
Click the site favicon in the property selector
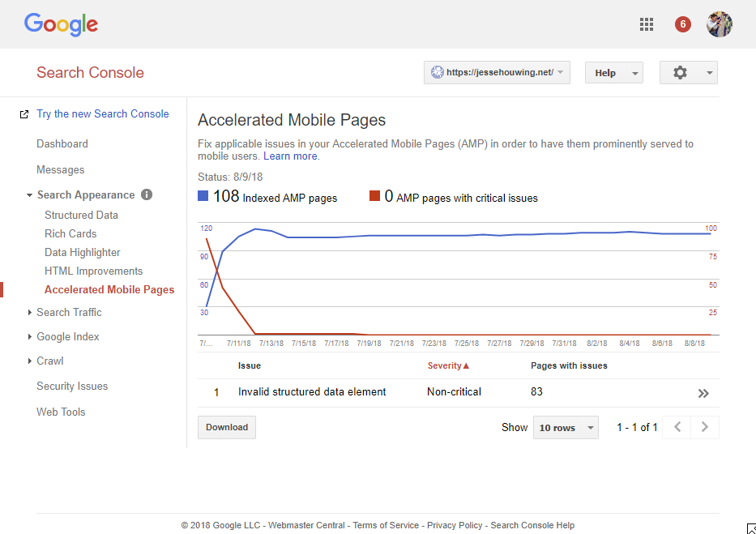click(x=437, y=73)
